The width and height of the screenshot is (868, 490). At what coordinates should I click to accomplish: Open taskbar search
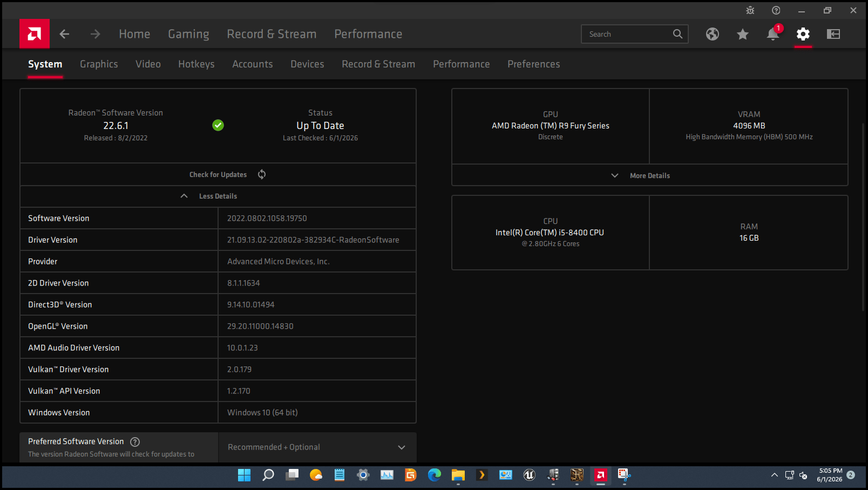[268, 475]
